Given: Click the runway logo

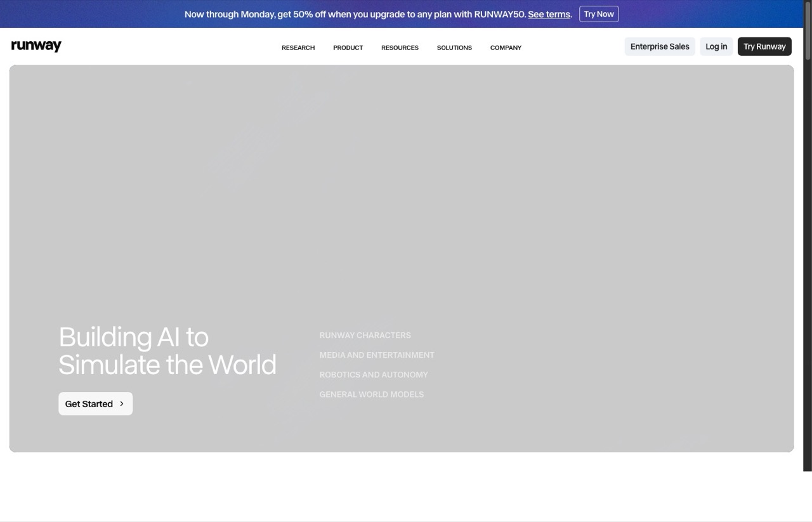Looking at the screenshot, I should tap(36, 46).
